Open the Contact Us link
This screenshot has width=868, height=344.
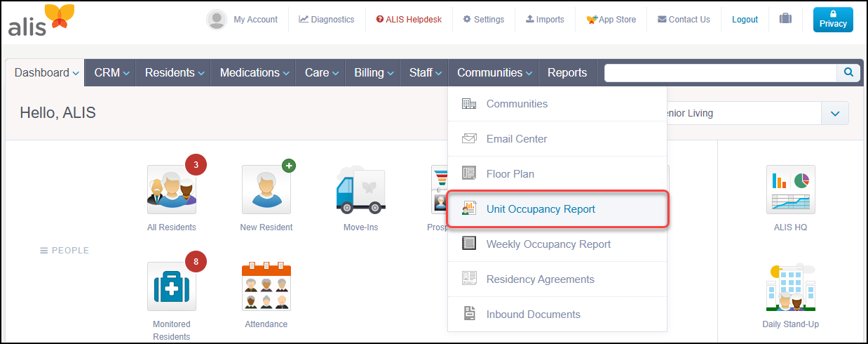[x=684, y=20]
